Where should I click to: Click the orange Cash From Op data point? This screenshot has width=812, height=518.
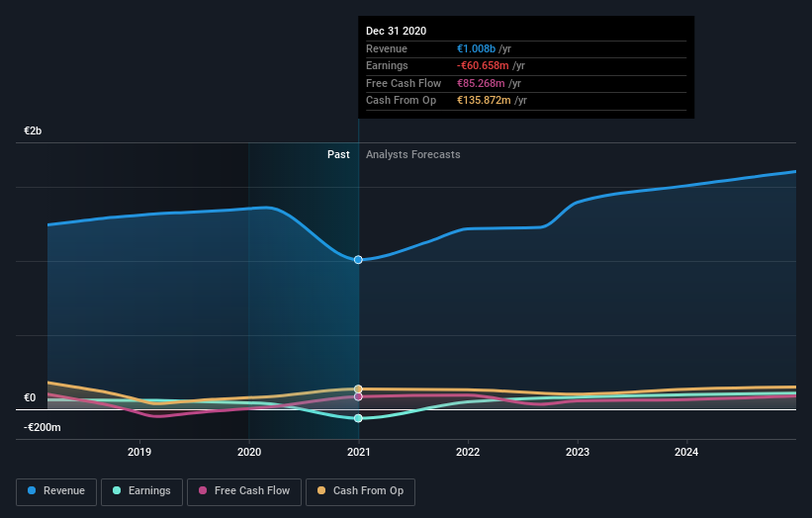[358, 388]
